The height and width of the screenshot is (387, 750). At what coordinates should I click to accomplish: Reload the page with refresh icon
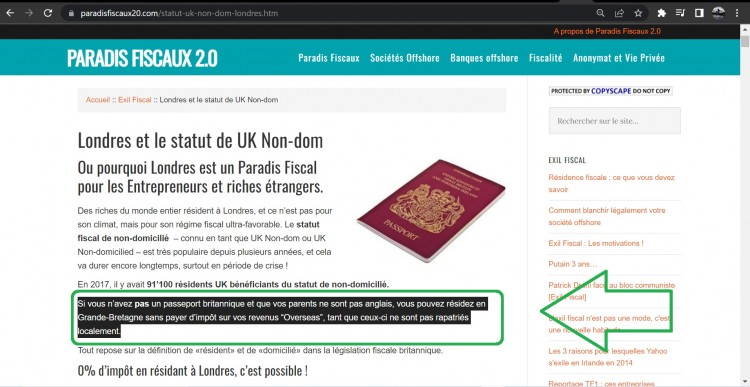tap(48, 13)
